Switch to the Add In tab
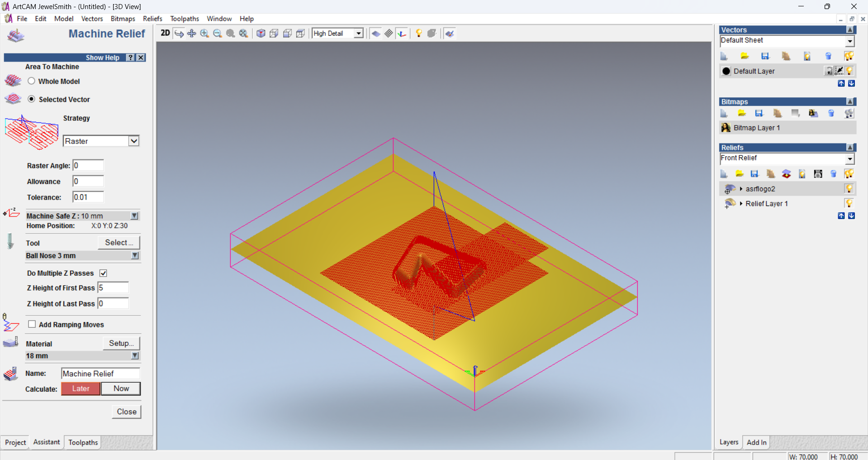 756,442
